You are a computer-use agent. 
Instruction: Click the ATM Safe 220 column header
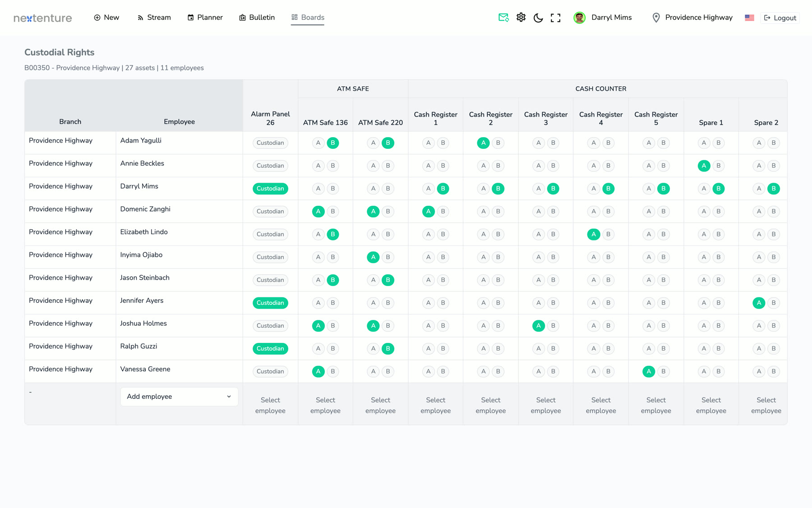[380, 123]
